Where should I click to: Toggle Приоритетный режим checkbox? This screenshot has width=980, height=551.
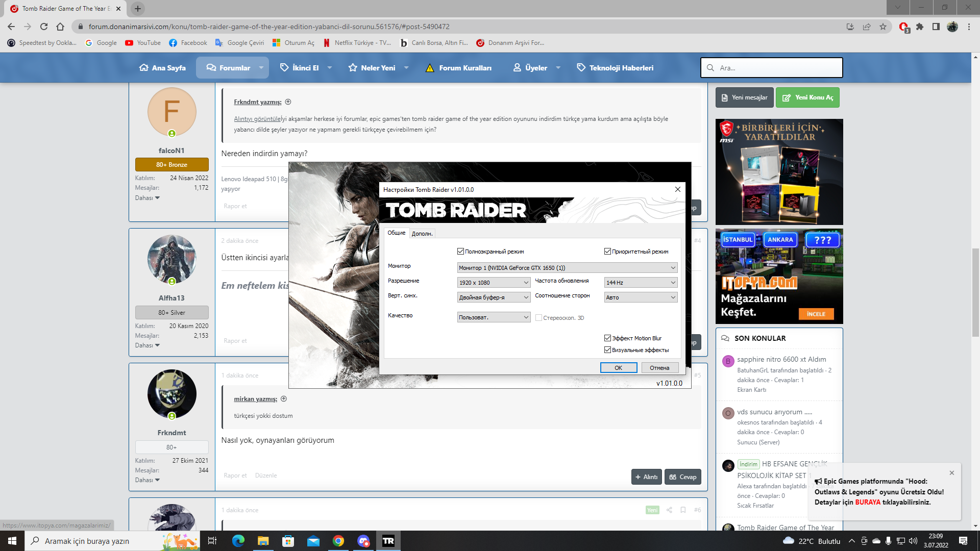607,252
